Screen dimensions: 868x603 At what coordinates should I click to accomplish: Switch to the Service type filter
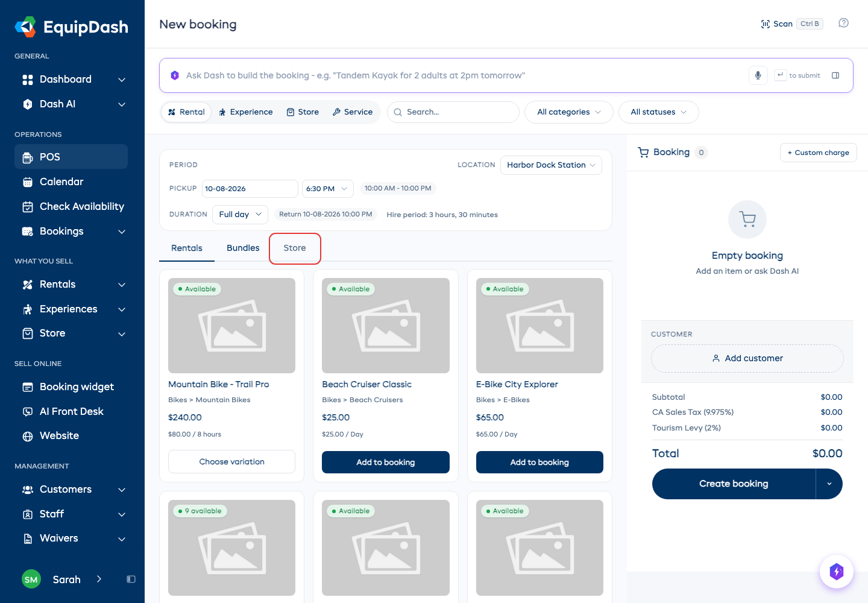(353, 112)
